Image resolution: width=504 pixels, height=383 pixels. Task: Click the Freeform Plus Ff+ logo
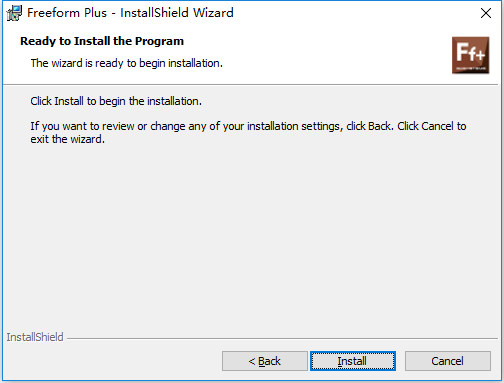470,55
